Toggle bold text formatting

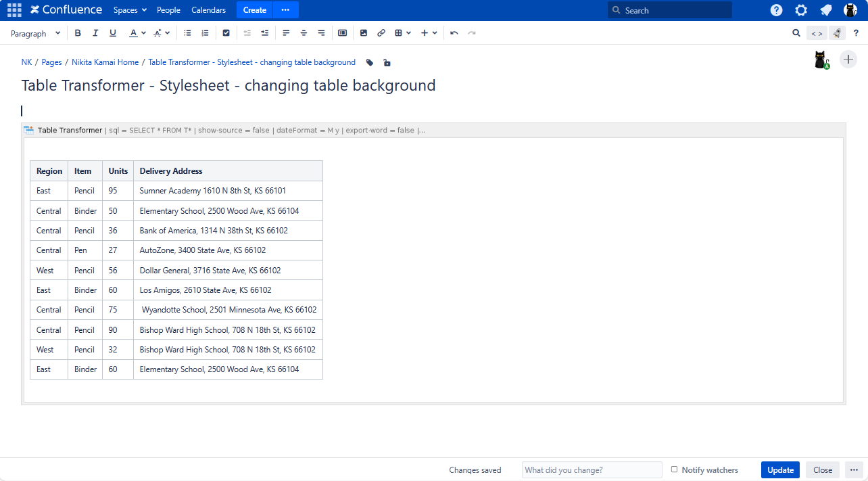coord(78,33)
